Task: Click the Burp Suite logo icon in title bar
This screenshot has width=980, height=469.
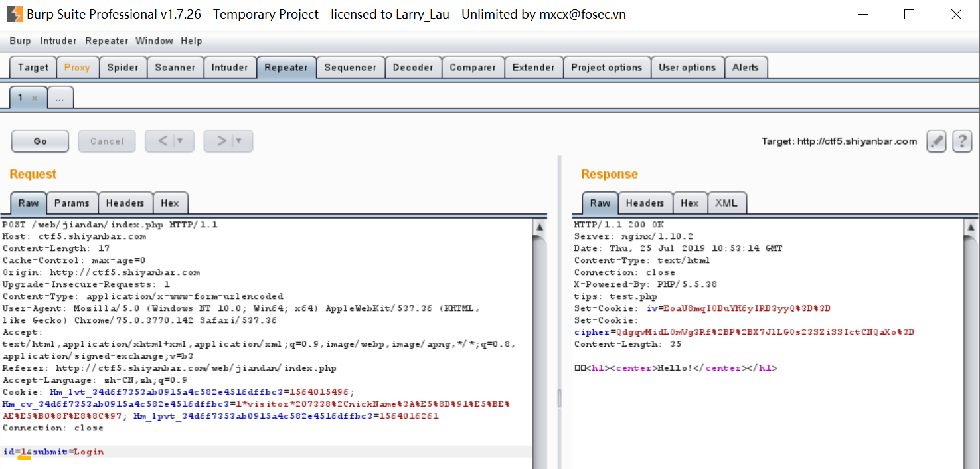Action: pos(15,14)
